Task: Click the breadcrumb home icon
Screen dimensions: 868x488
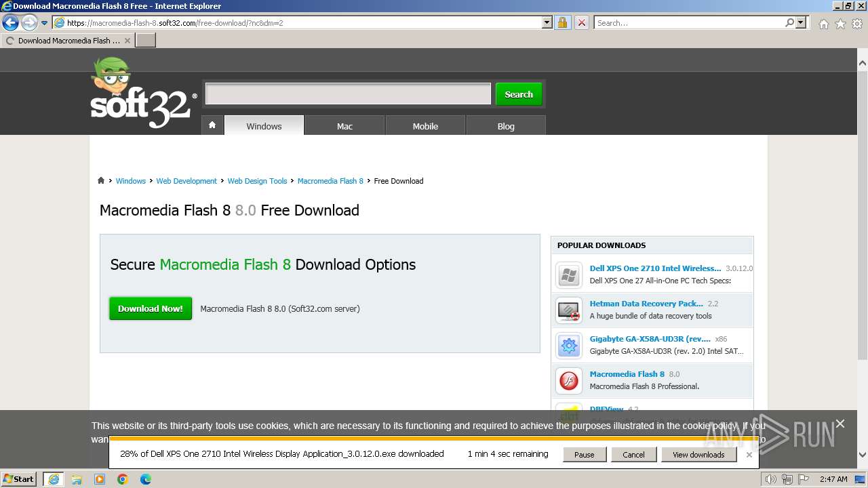Action: pos(101,180)
